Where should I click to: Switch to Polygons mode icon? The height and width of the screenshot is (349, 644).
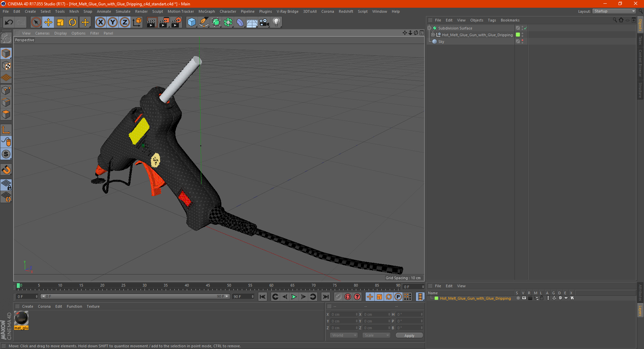coord(6,114)
